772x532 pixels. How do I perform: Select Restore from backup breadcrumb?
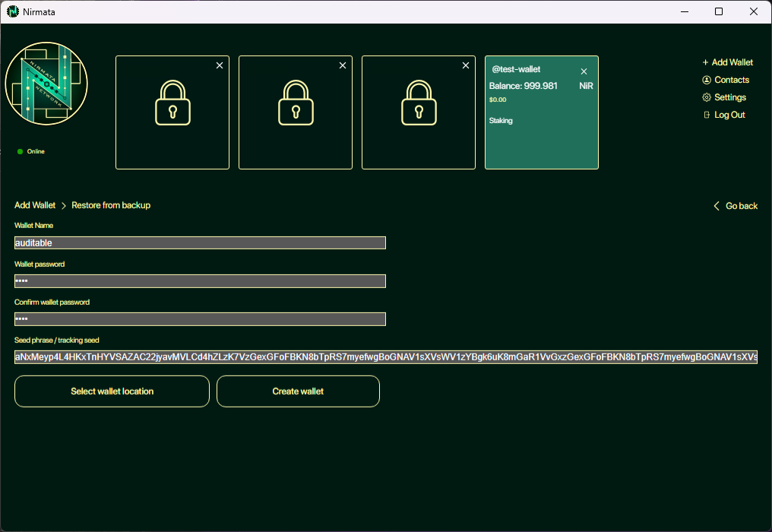[111, 205]
